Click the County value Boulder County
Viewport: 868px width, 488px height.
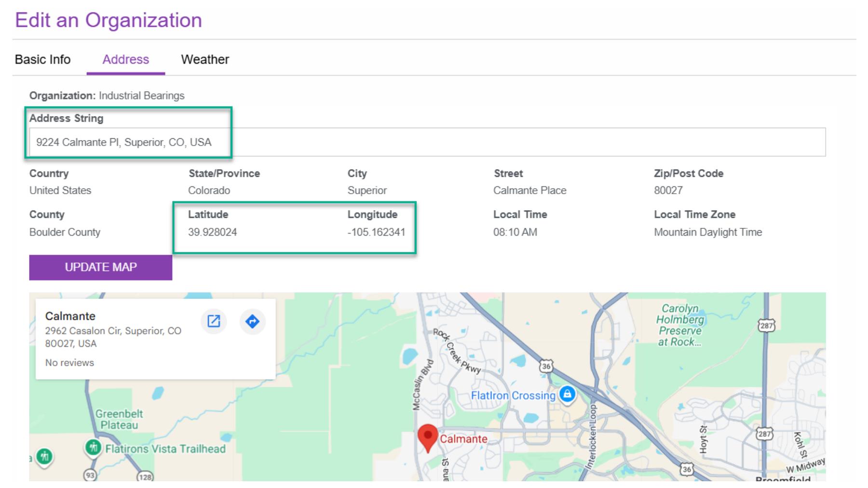(x=65, y=232)
